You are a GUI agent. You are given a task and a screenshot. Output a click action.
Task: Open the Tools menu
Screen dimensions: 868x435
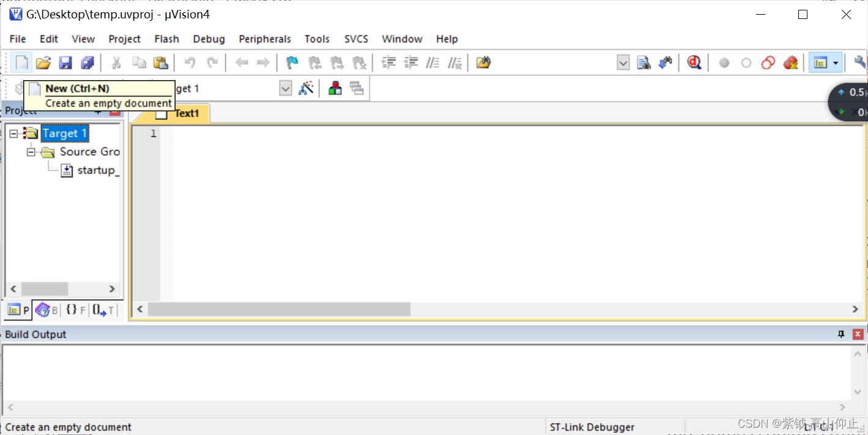317,39
